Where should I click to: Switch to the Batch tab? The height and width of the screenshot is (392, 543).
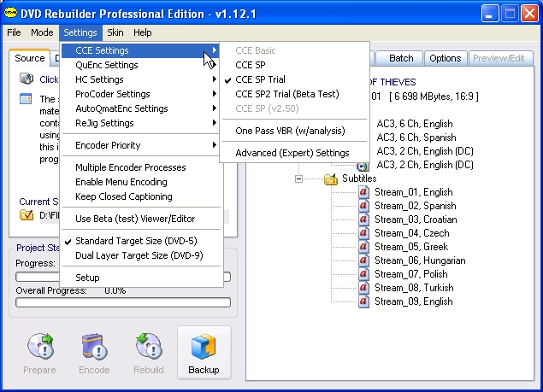401,58
